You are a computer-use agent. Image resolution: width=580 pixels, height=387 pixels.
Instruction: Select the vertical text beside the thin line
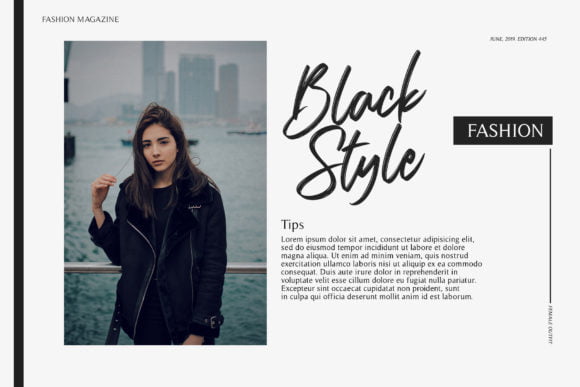pos(550,324)
